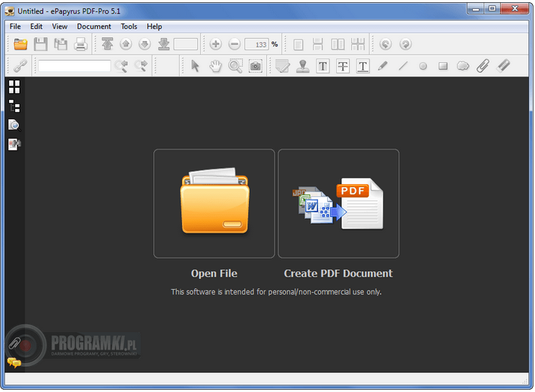Close the ePapyrus PDF-Pro window
The image size is (535, 392).
pos(515,8)
